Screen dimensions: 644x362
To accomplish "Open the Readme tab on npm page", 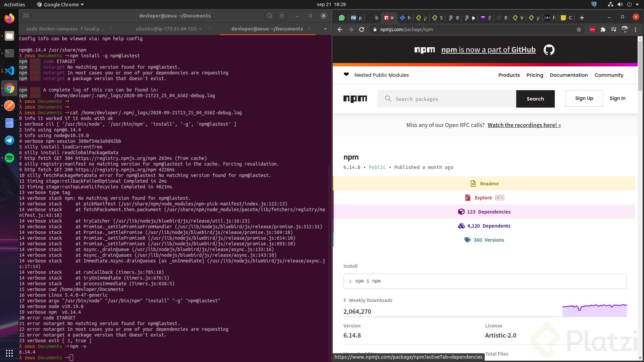I will 484,183.
